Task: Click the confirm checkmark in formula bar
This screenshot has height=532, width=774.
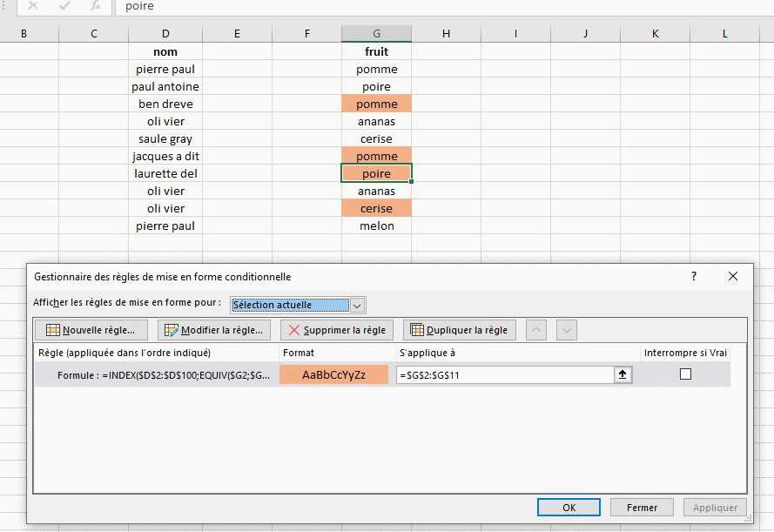Action: coord(64,5)
